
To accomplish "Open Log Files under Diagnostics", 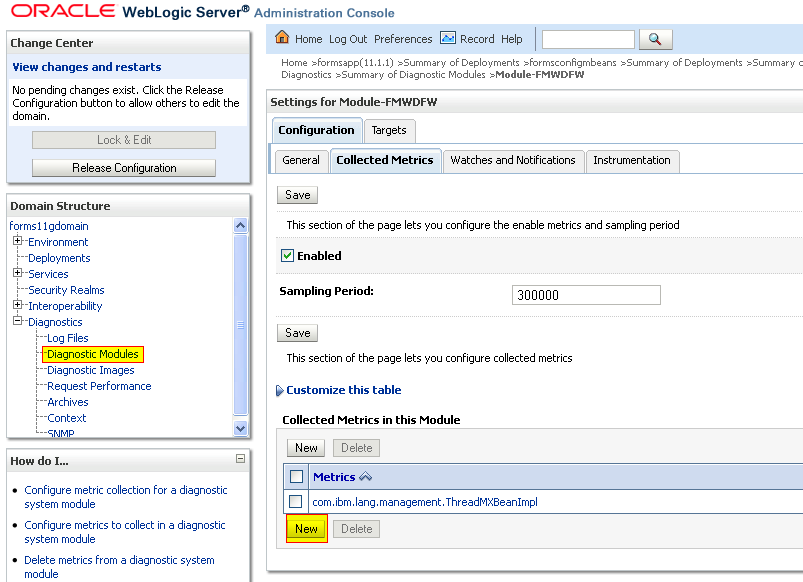I will click(x=68, y=338).
